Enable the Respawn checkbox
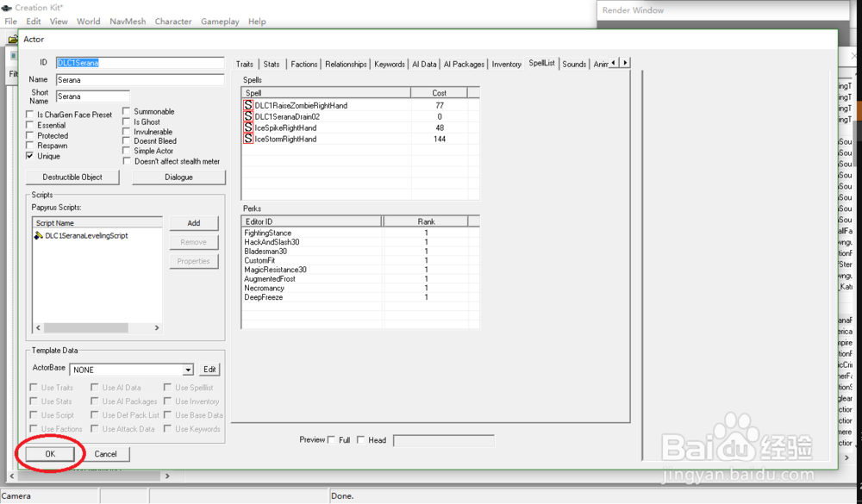Screen dimensions: 862x504 29,145
